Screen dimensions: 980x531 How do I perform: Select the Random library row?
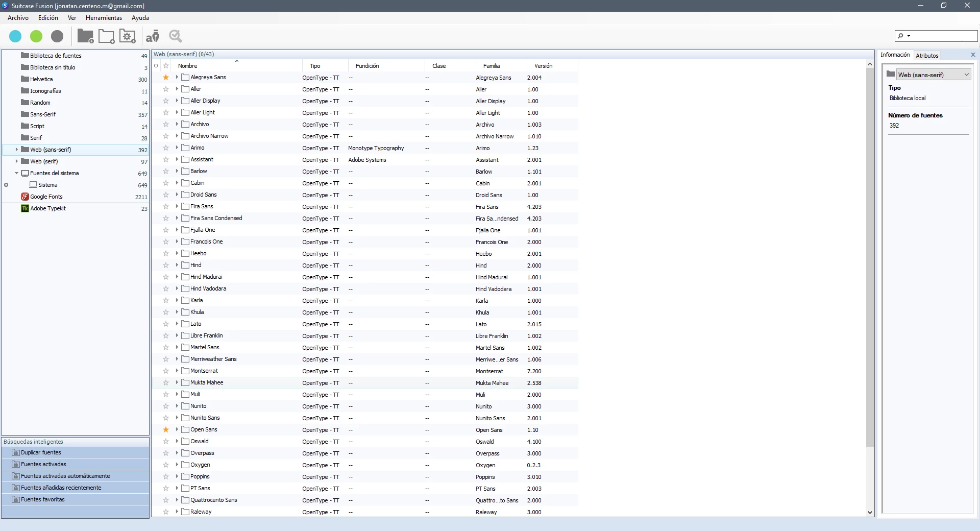[76, 103]
